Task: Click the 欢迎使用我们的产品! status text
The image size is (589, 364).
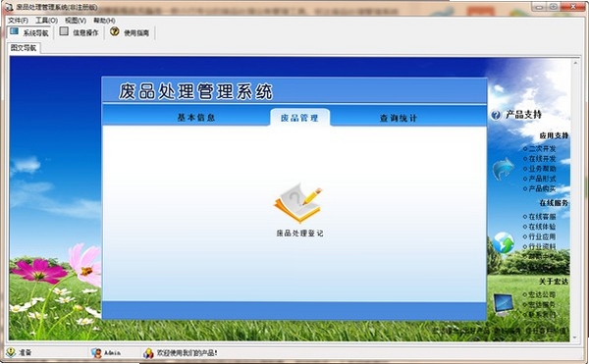Action: [187, 353]
